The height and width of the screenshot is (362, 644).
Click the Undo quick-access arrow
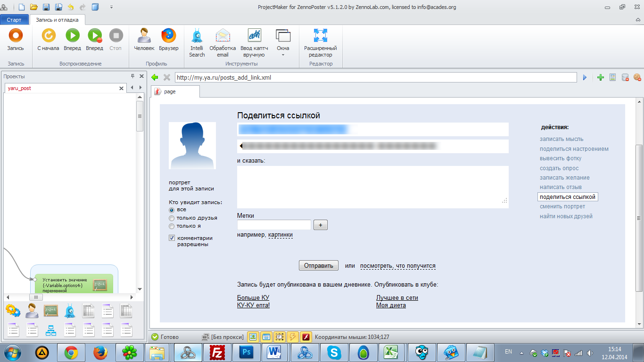[71, 7]
